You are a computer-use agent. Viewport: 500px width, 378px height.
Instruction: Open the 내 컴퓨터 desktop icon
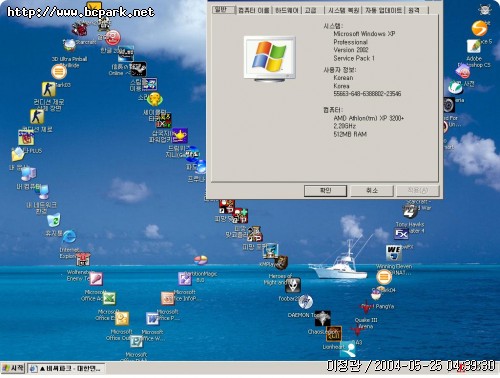tap(29, 174)
